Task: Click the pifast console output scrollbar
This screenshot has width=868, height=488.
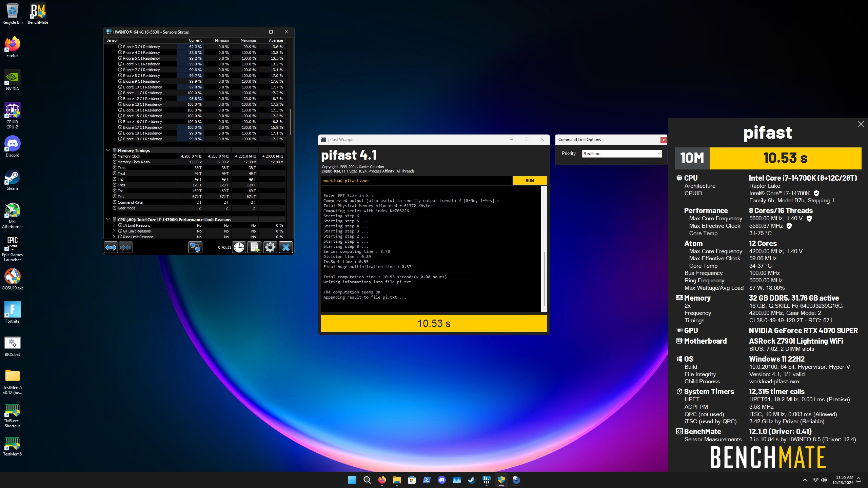Action: click(x=544, y=279)
